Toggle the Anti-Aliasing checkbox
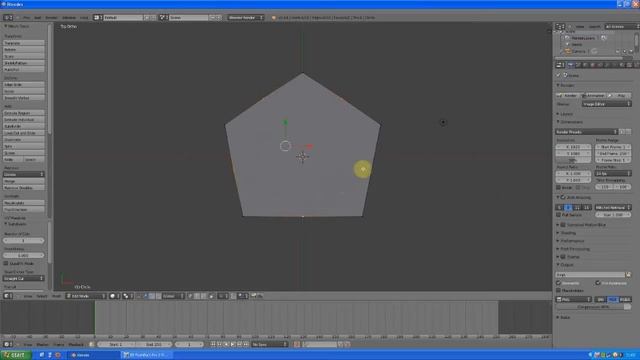This screenshot has width=640, height=360. [563, 198]
